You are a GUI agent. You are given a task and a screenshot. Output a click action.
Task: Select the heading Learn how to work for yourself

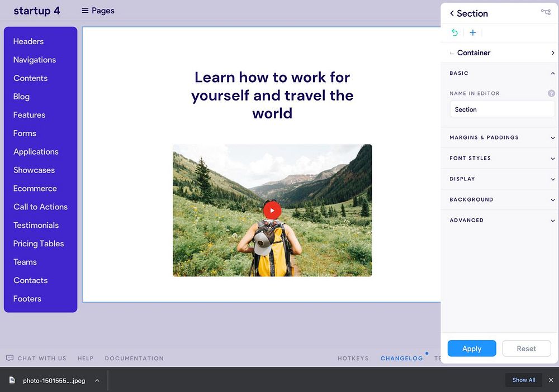click(272, 95)
